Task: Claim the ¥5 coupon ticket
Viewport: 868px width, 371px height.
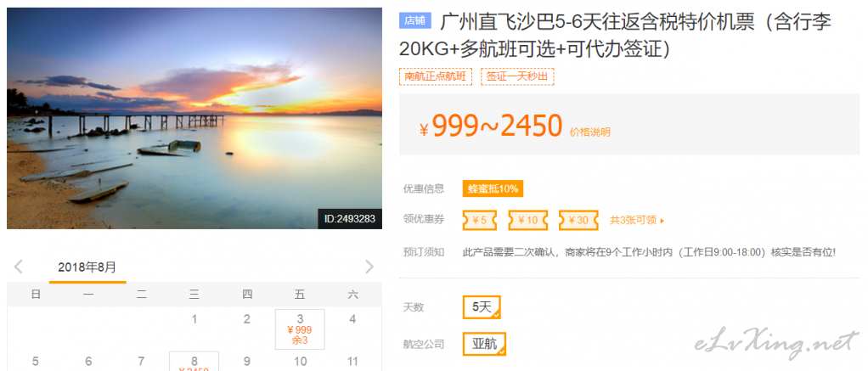Action: [479, 221]
